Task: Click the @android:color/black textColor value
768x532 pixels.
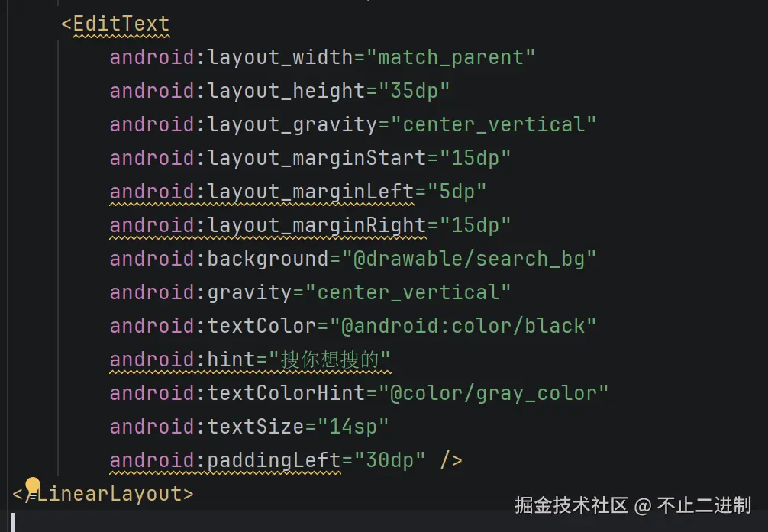Action: point(463,326)
